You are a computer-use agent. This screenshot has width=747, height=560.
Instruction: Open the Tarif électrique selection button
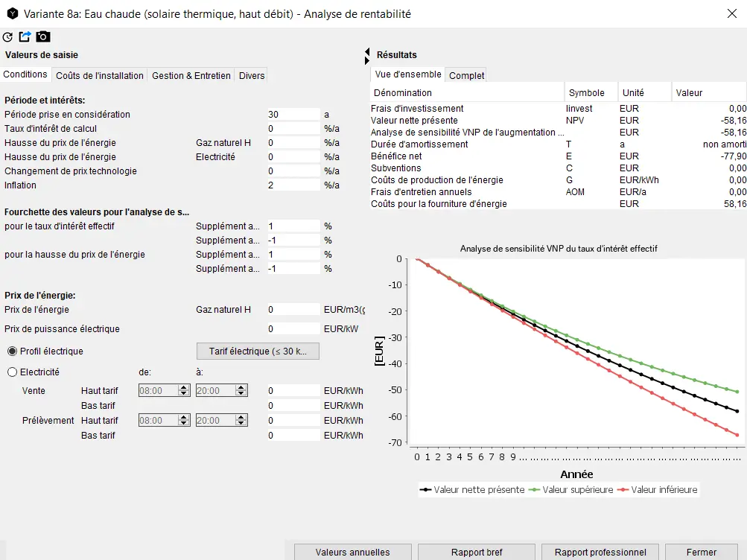click(258, 351)
